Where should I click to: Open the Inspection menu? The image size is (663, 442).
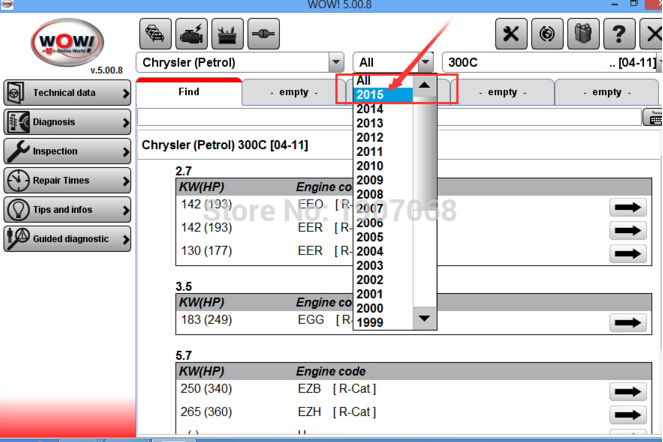(67, 151)
